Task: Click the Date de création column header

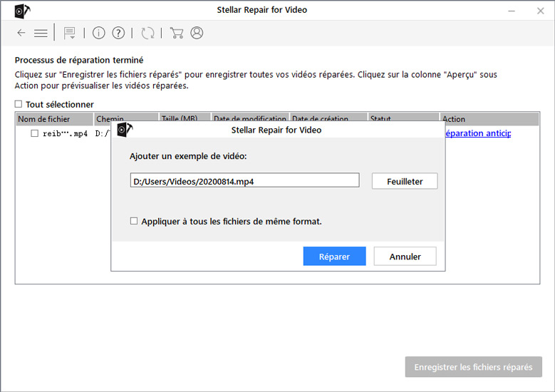Action: (328, 117)
